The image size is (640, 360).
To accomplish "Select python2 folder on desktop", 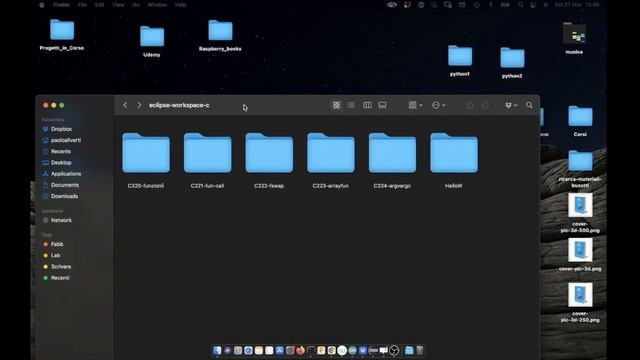I will coord(512,58).
